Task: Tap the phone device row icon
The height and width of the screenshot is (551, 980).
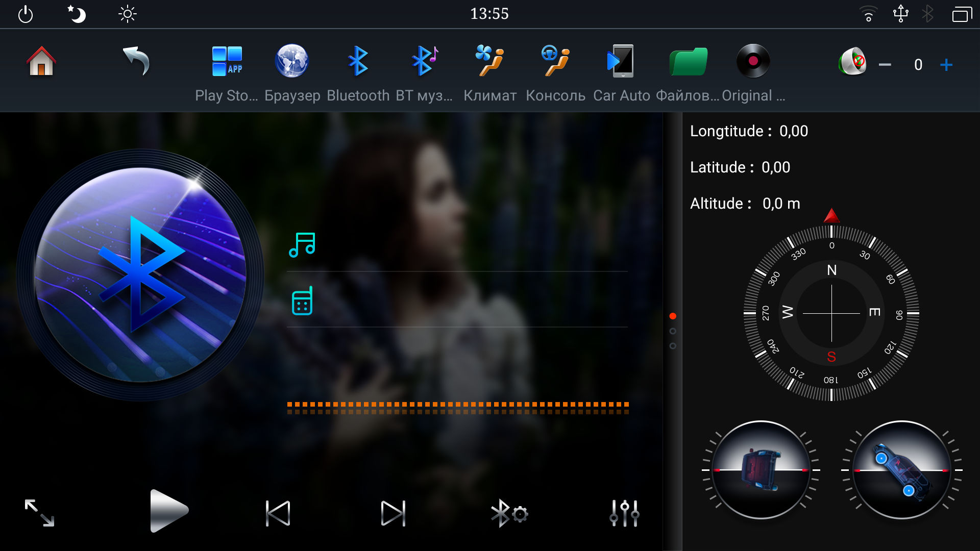Action: pos(302,300)
